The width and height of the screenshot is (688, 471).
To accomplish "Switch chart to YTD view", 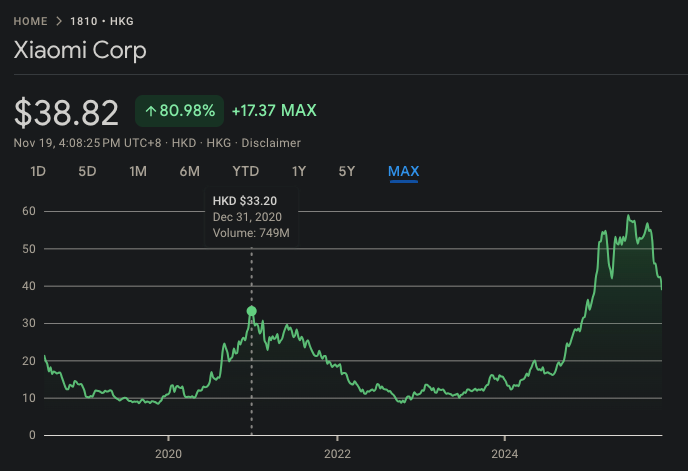I will [x=245, y=171].
